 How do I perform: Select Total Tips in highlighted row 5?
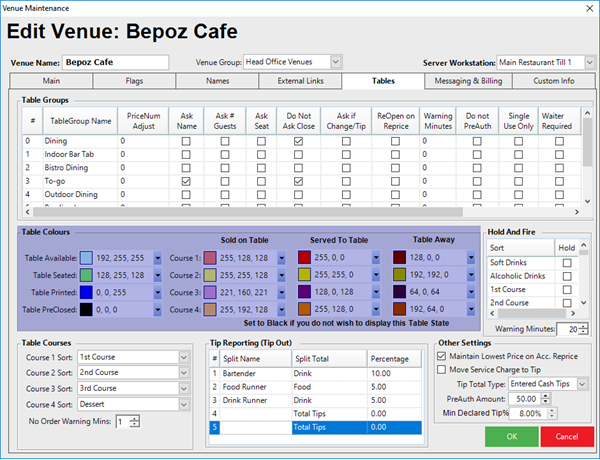point(329,427)
